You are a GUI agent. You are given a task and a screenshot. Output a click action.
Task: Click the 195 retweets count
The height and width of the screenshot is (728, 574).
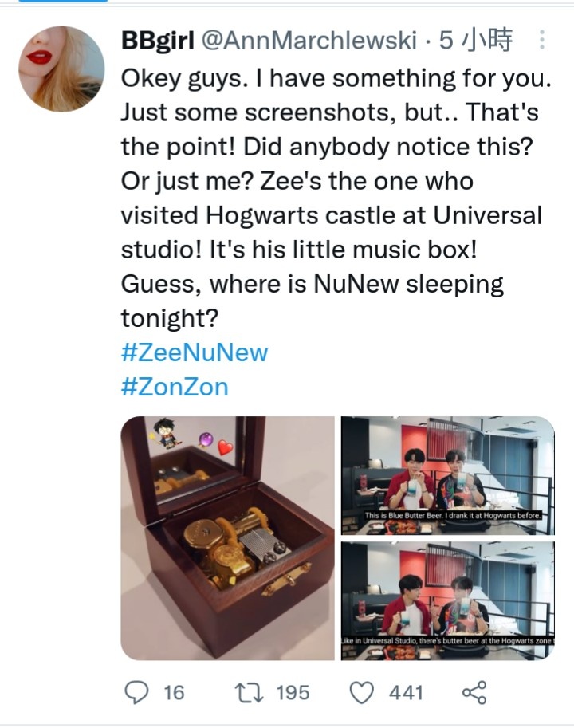pos(293,693)
